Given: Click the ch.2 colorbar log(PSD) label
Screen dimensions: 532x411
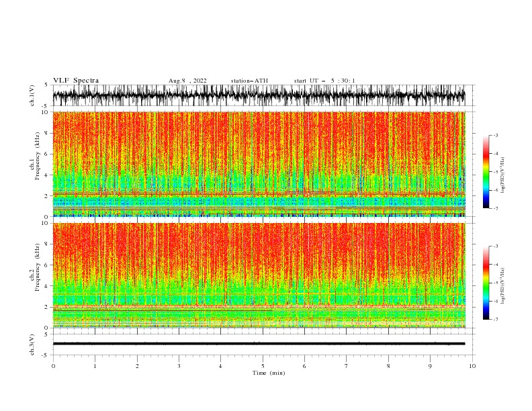Looking at the screenshot, I should click(x=503, y=285).
